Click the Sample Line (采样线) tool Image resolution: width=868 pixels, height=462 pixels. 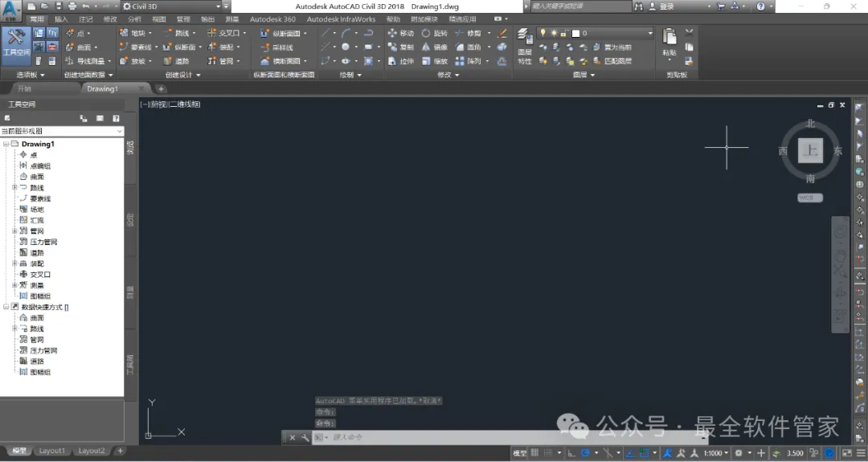pyautogui.click(x=276, y=47)
